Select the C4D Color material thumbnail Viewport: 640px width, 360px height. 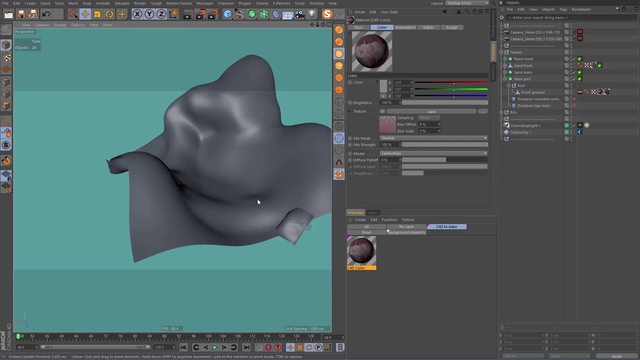tap(361, 251)
